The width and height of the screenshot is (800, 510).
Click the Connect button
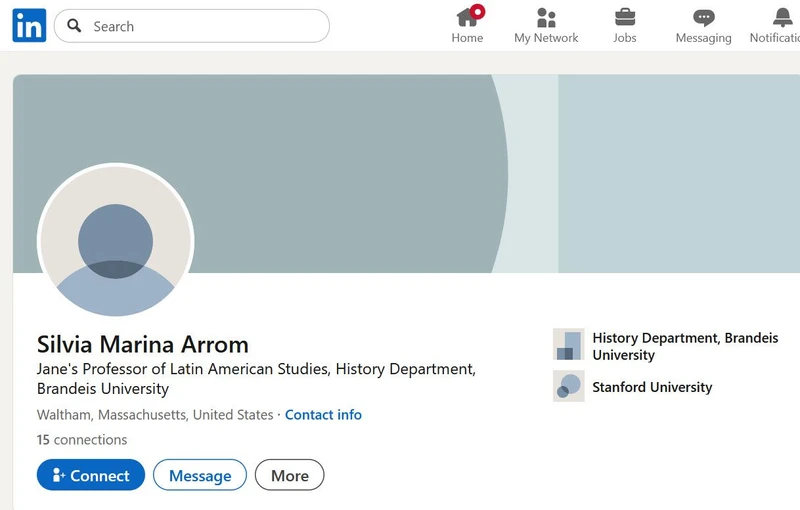coord(91,475)
